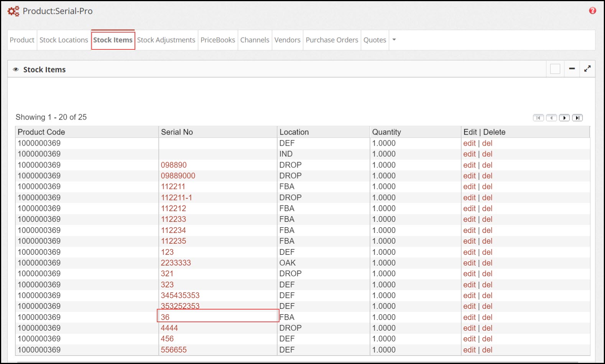
Task: Open serial number 321 link
Action: [x=167, y=274]
